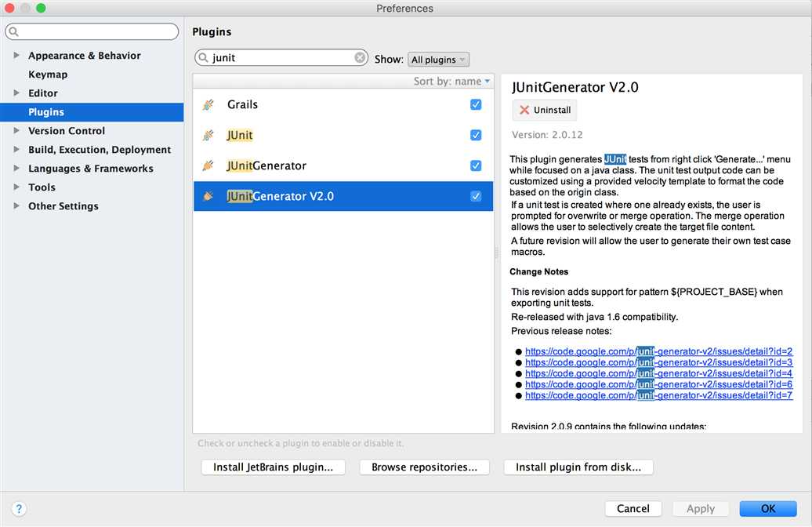Expand the Other Settings section

point(16,205)
